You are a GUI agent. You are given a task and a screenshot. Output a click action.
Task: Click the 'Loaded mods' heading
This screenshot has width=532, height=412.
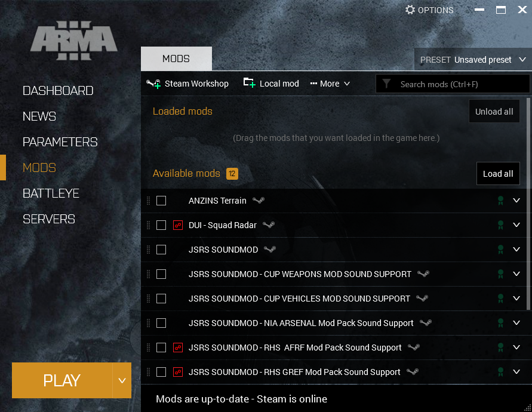pyautogui.click(x=183, y=111)
